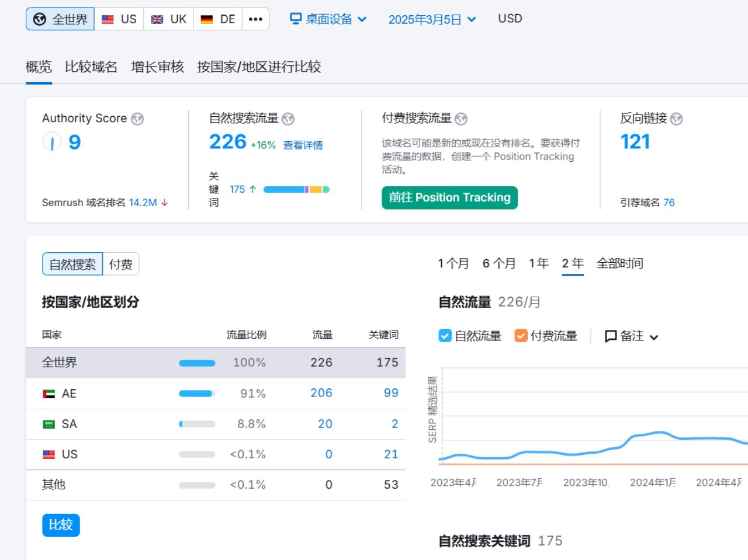Click globe icon beside Authority Score
Viewport: 748px width, 560px height.
pos(137,119)
